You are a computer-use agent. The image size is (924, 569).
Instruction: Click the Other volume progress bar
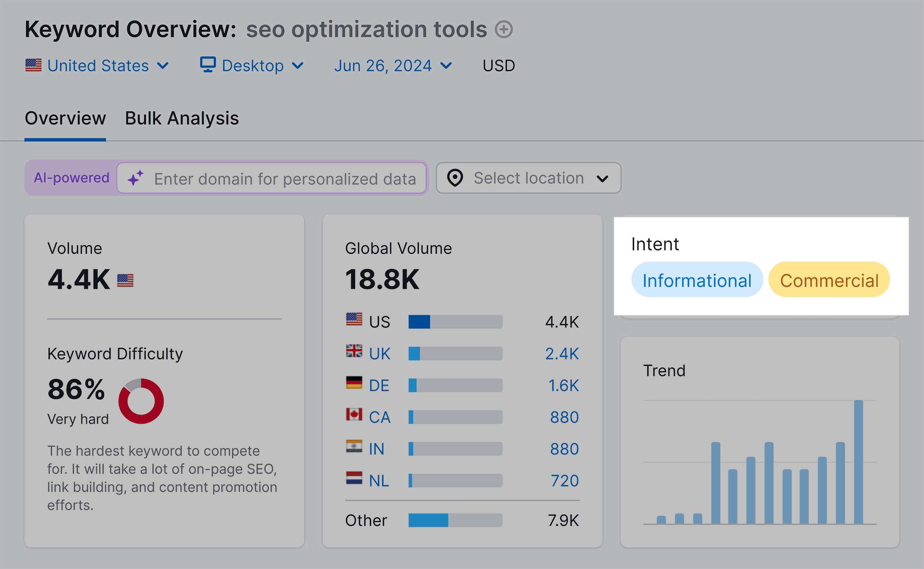click(455, 521)
